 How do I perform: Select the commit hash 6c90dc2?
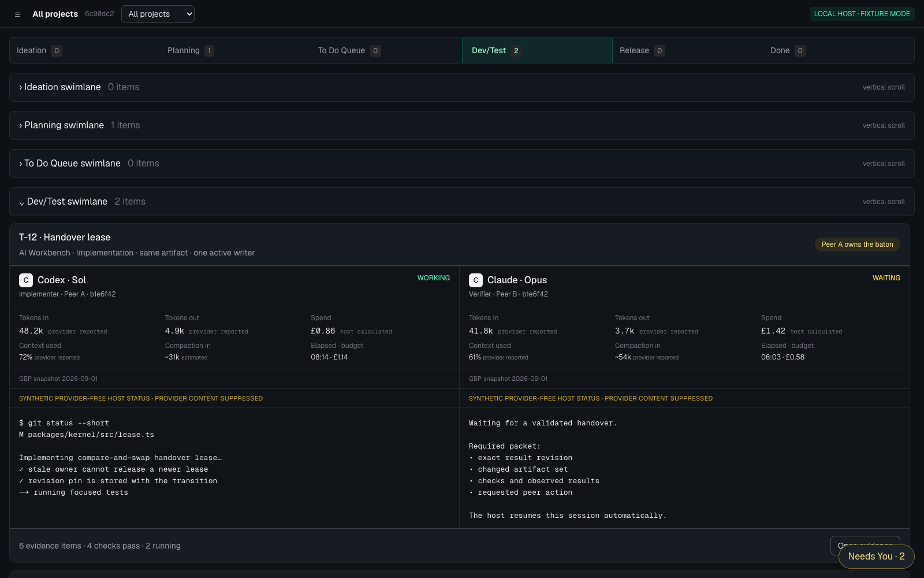(99, 14)
